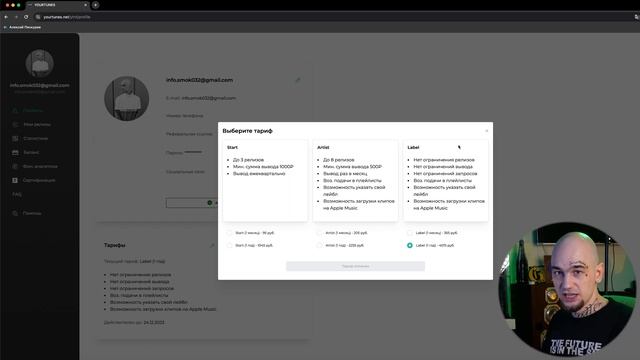This screenshot has width=640, height=360.
Task: Click the pencil icon beside the 'Тарифы' section
Action: pos(212,245)
